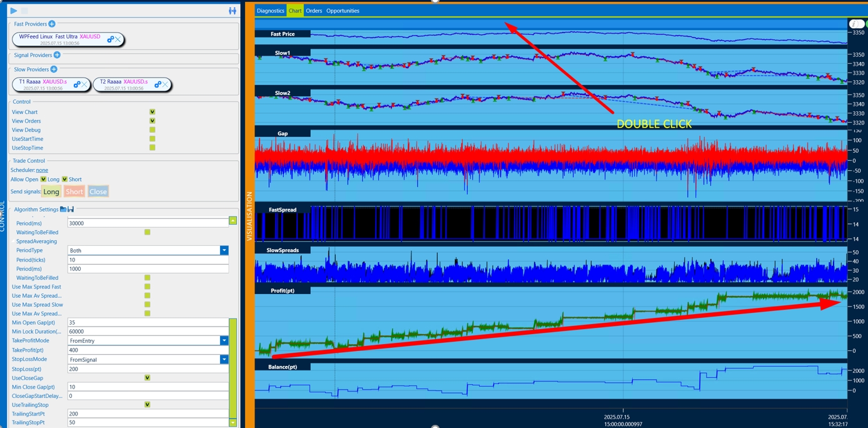Click the TrailingStartPt input field
This screenshot has width=868, height=428.
click(x=148, y=414)
